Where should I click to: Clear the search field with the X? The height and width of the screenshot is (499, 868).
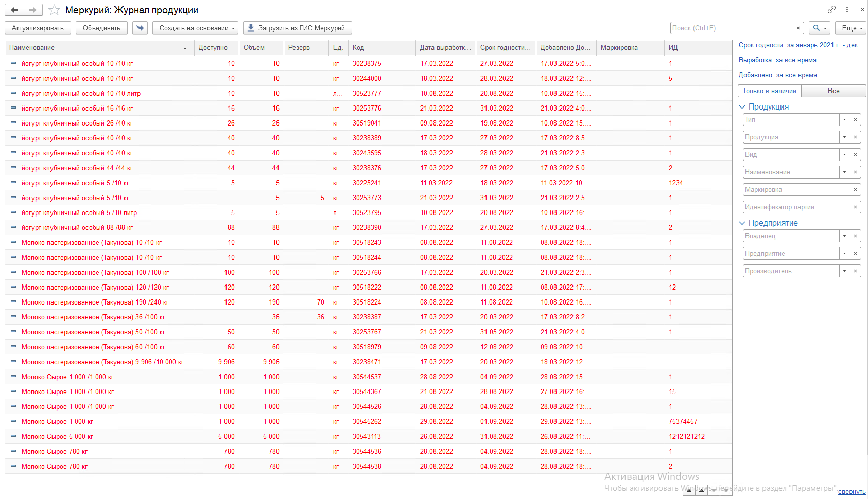pos(798,28)
